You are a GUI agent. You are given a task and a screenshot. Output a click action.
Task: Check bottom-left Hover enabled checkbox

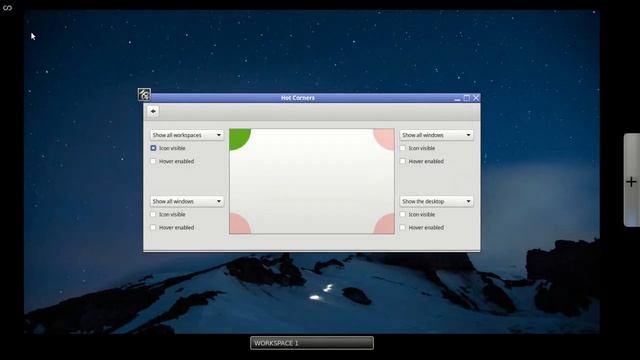pos(153,227)
